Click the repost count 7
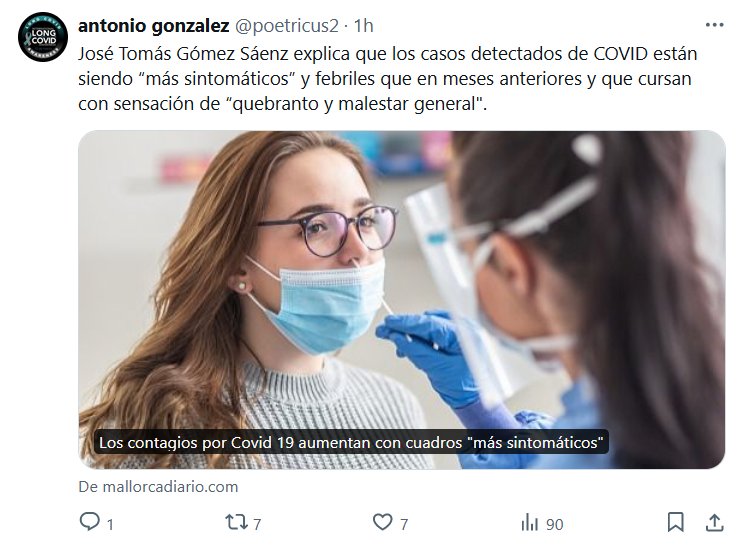 (257, 524)
